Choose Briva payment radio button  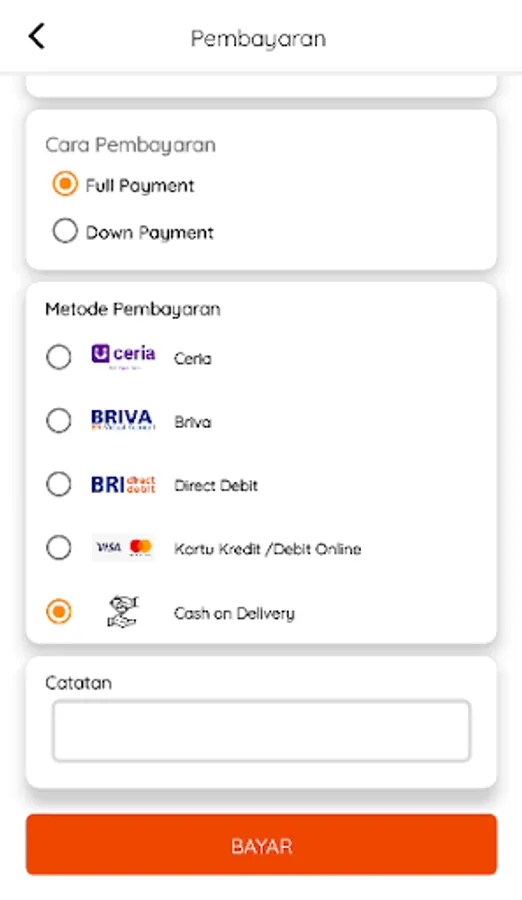point(59,421)
